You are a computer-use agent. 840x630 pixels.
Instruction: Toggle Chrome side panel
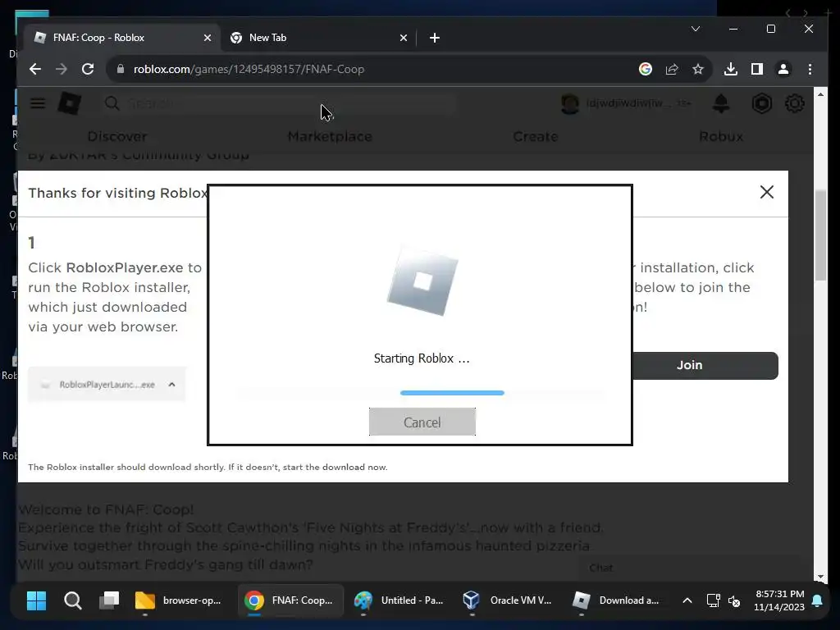[x=757, y=69]
